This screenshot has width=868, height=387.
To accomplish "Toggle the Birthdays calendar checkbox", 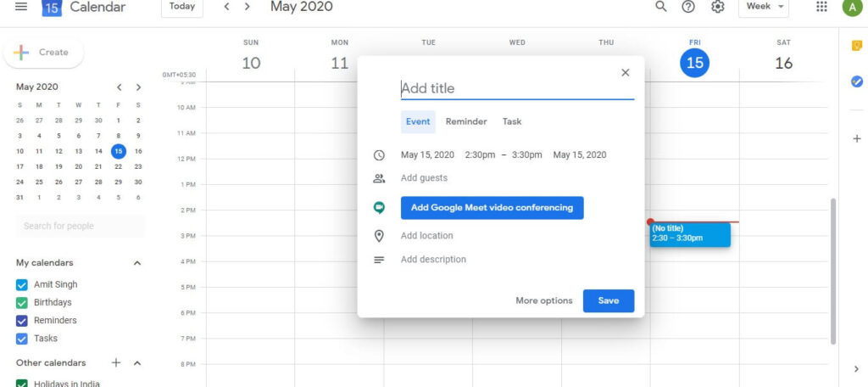I will 21,303.
